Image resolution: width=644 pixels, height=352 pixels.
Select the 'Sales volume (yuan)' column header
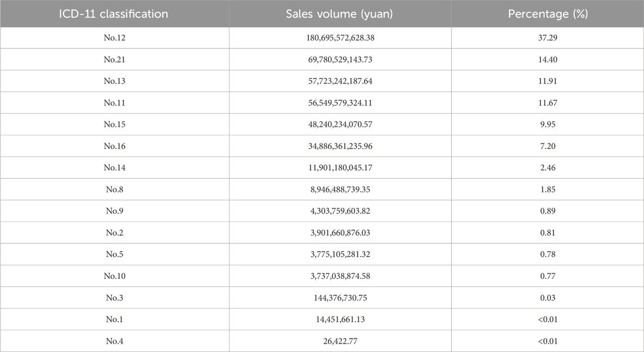click(340, 14)
